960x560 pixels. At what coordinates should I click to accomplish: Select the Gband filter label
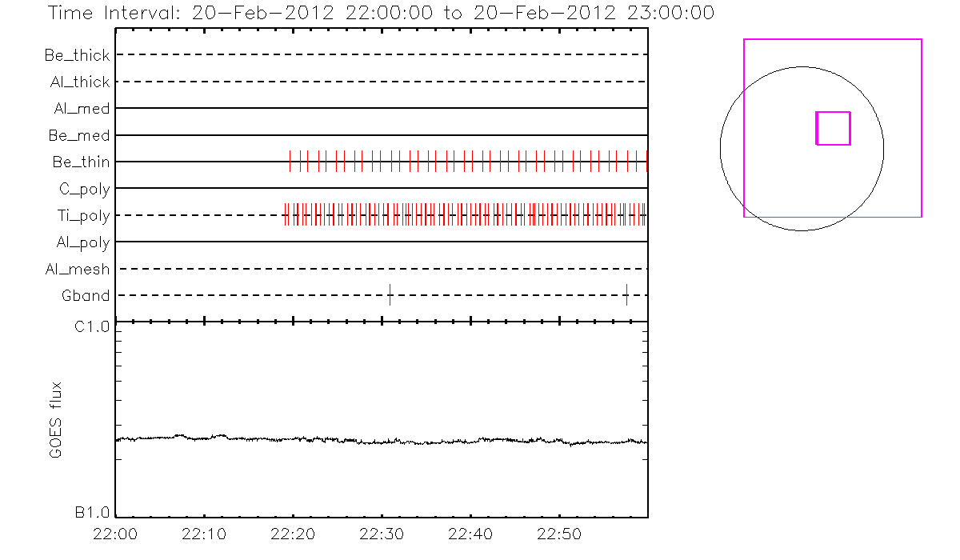pyautogui.click(x=86, y=296)
